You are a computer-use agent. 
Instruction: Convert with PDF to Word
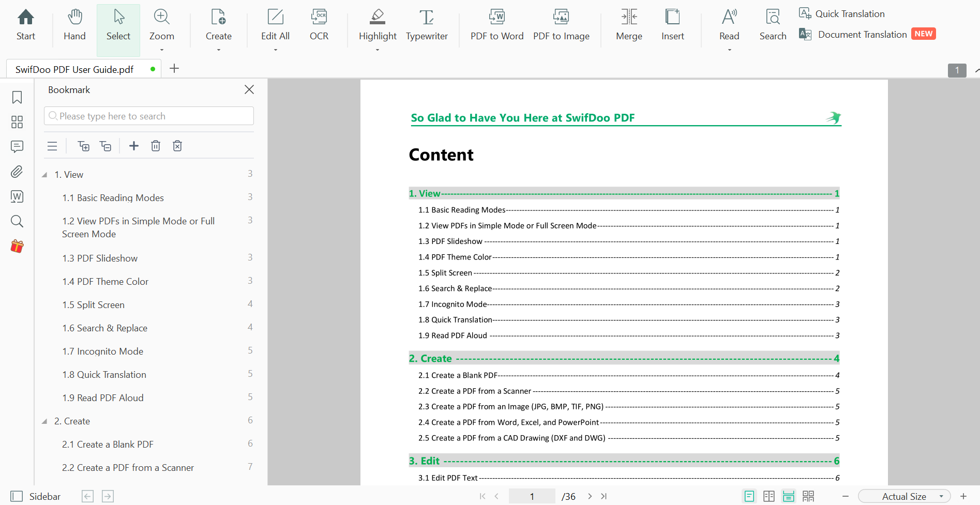pos(497,25)
